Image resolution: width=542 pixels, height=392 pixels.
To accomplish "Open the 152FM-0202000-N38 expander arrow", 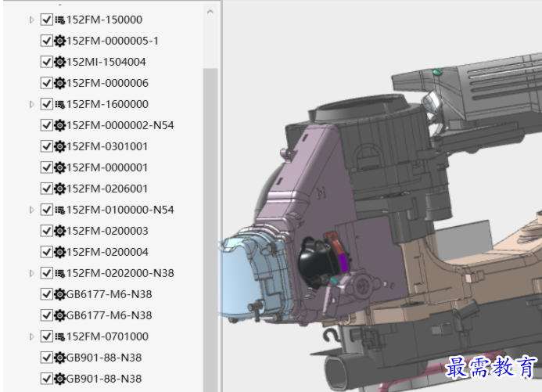I will coord(32,273).
